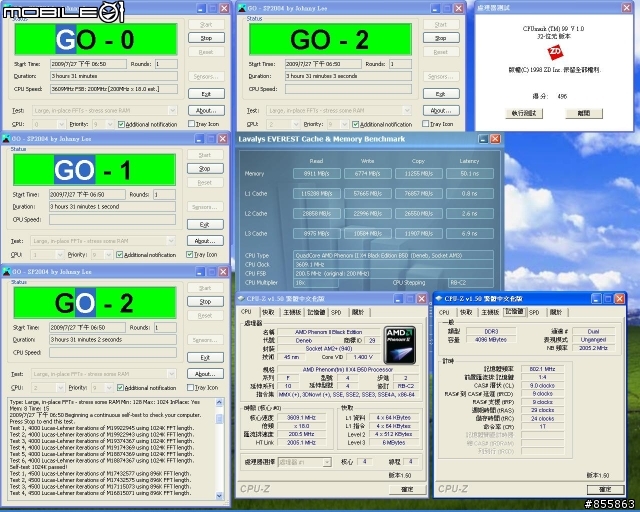This screenshot has height=512, width=640.
Task: Click title icon of GO - 2 window with test log
Action: pos(7,272)
